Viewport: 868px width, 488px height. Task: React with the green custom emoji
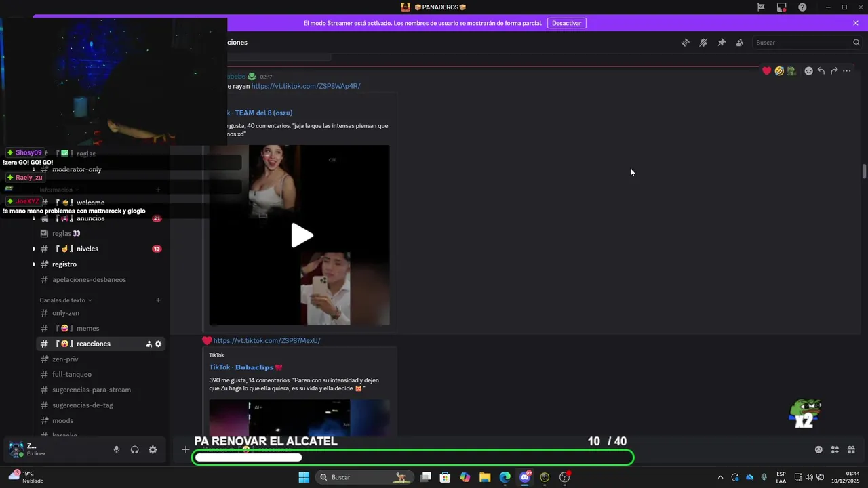coord(791,70)
